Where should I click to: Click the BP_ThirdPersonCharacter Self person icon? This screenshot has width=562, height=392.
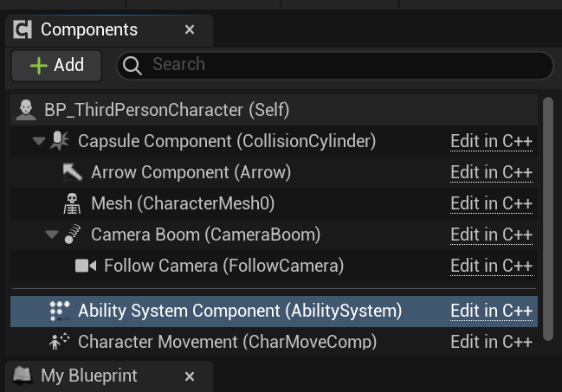pos(27,110)
